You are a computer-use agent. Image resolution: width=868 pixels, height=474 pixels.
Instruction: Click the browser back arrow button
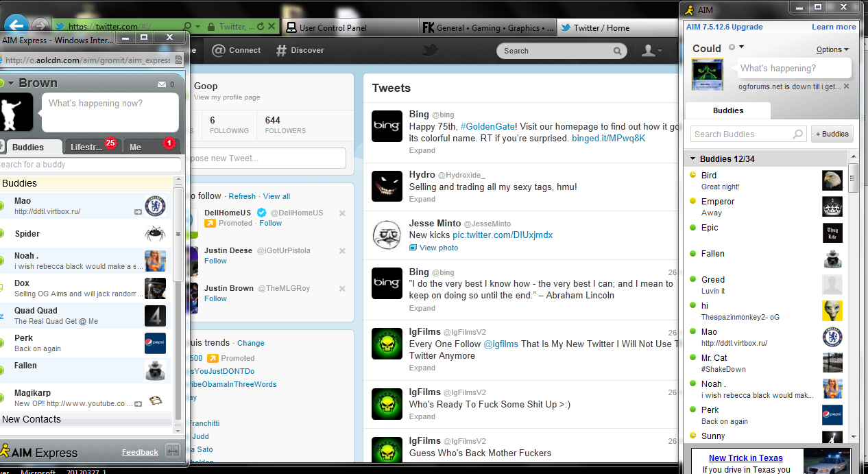click(x=15, y=26)
